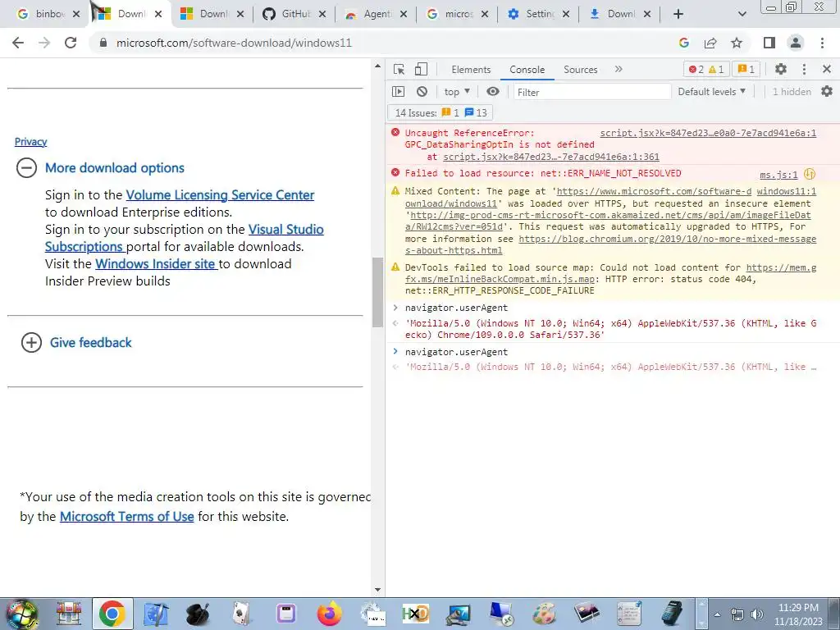Show hidden system tray icons arrow

point(717,614)
